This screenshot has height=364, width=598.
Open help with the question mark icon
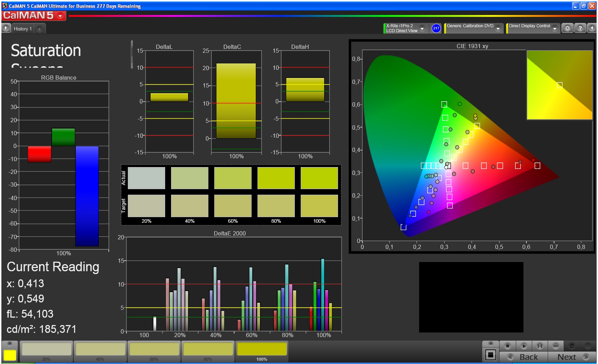pyautogui.click(x=580, y=28)
